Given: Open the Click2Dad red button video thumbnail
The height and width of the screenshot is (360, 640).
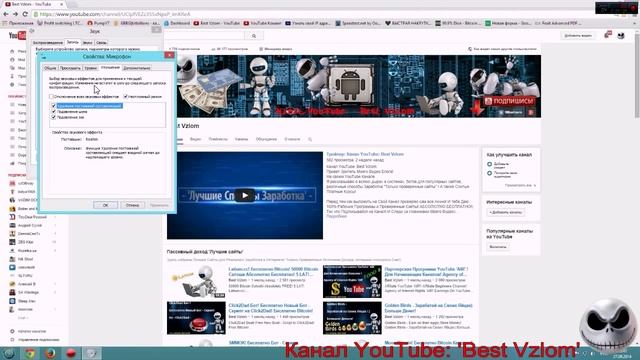Looking at the screenshot, I should coord(196,318).
